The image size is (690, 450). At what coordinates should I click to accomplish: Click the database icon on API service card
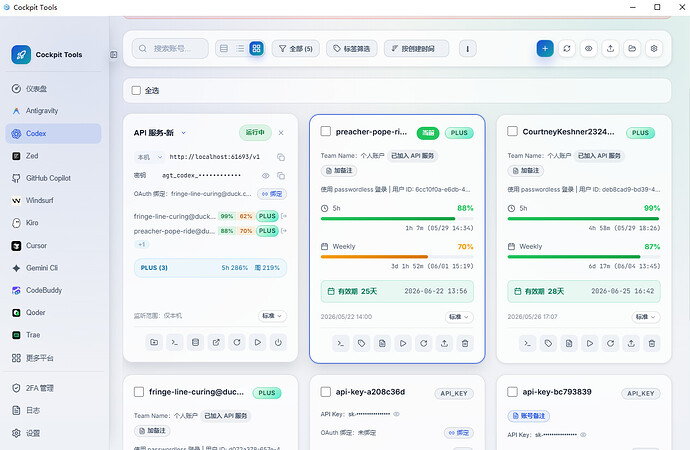point(195,342)
